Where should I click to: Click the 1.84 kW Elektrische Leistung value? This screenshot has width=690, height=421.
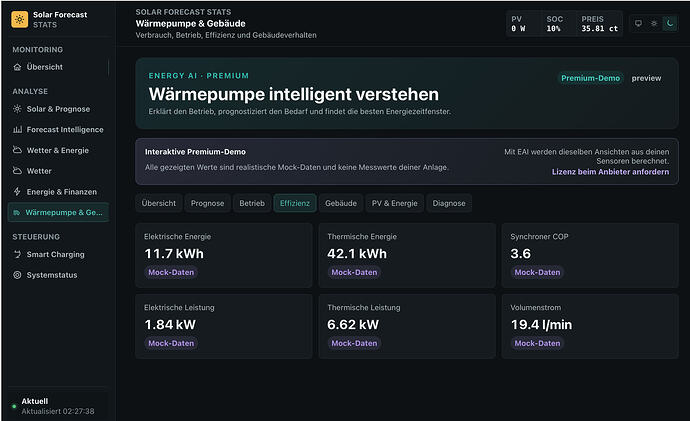170,325
